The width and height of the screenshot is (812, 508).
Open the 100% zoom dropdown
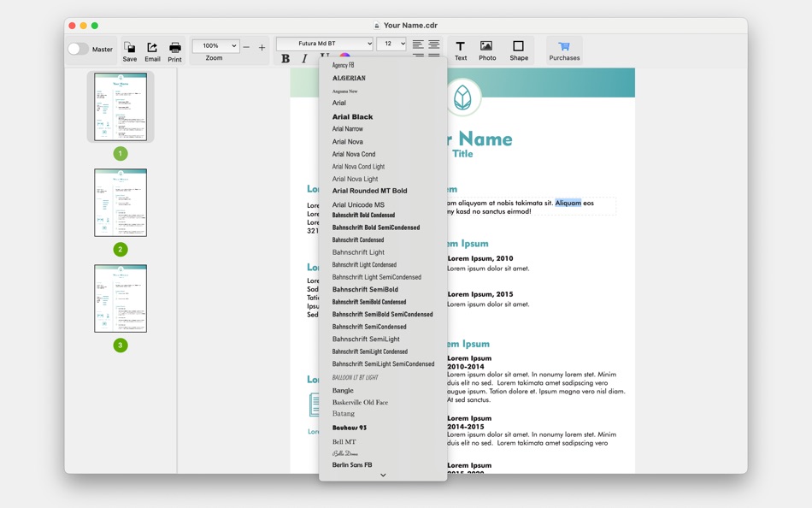216,45
